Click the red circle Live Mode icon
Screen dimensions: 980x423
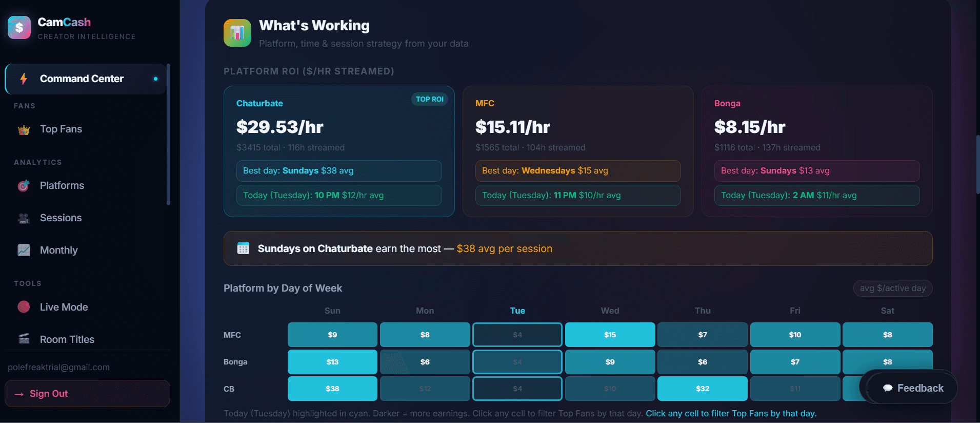click(x=24, y=307)
